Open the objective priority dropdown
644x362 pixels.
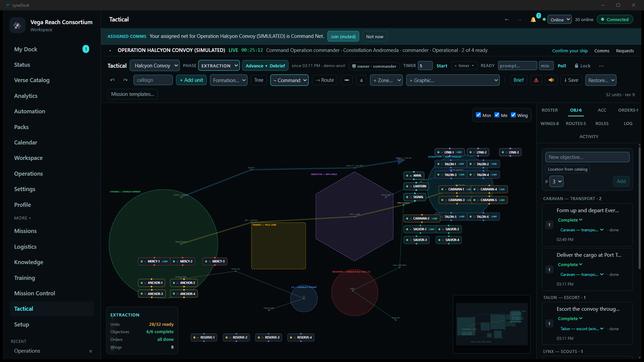tap(556, 181)
